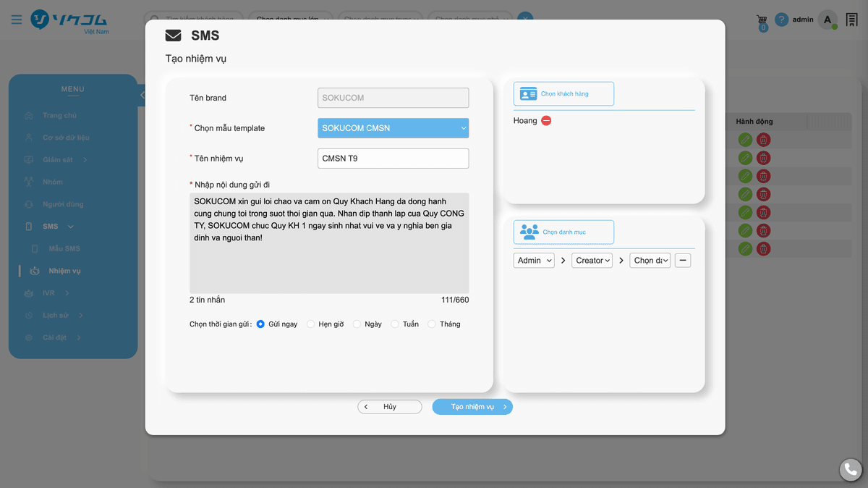The height and width of the screenshot is (488, 868).
Task: Click the admin avatar circle labeled A
Action: 827,20
